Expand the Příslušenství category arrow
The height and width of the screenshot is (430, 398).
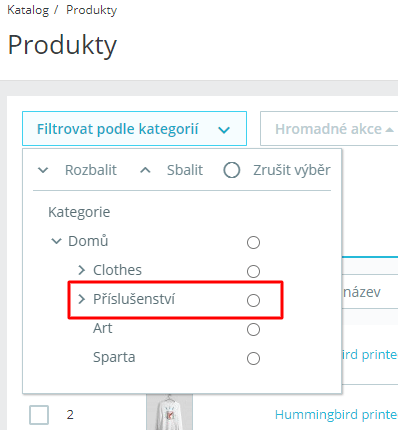pos(82,299)
